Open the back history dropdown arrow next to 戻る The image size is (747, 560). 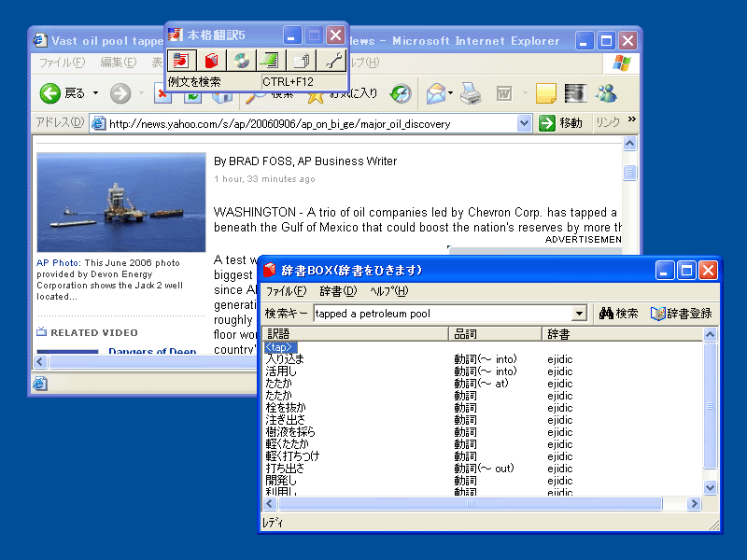click(x=96, y=92)
